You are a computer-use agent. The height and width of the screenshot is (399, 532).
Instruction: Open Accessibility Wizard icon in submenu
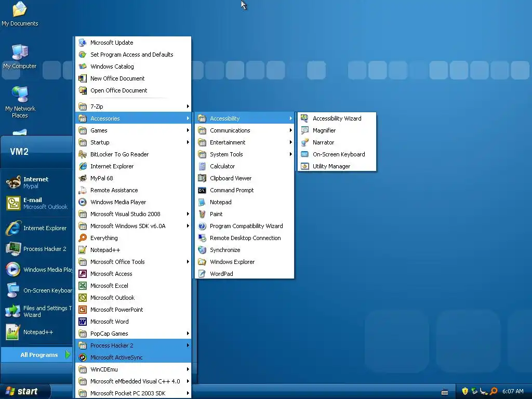304,118
